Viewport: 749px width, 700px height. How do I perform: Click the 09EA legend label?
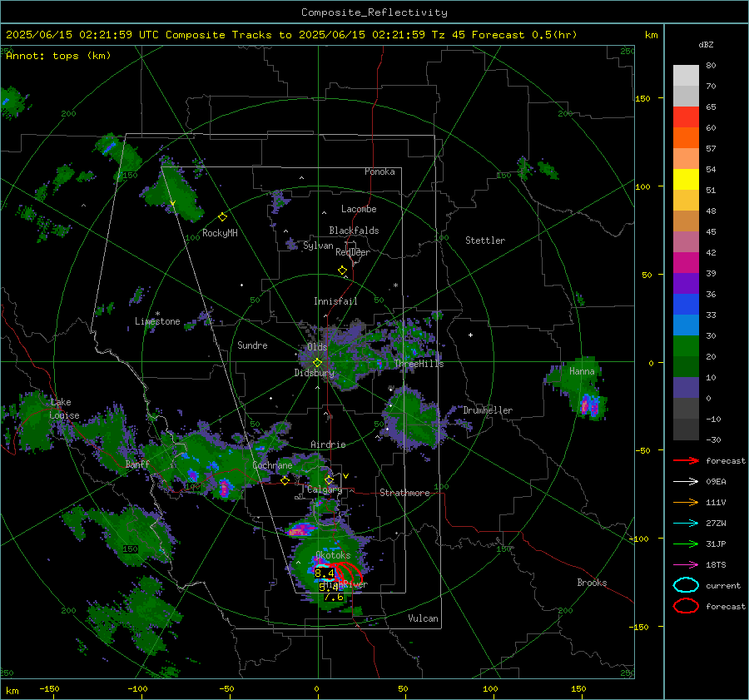[716, 482]
